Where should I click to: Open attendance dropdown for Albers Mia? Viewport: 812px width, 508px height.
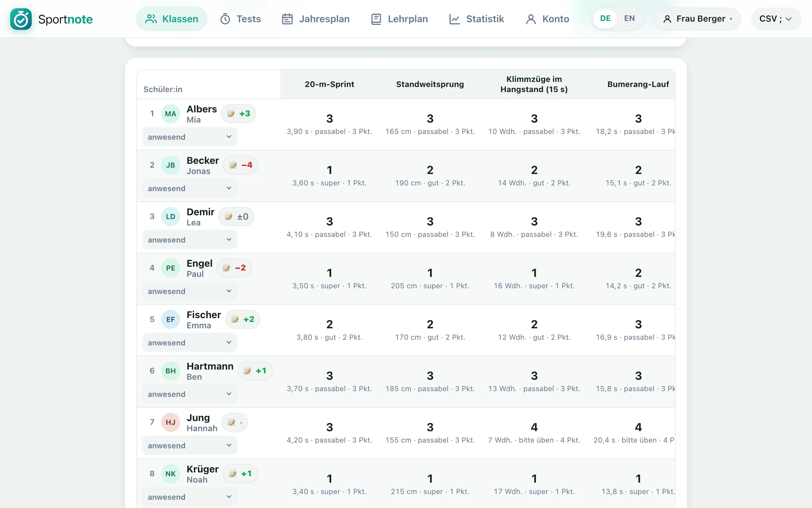point(190,137)
